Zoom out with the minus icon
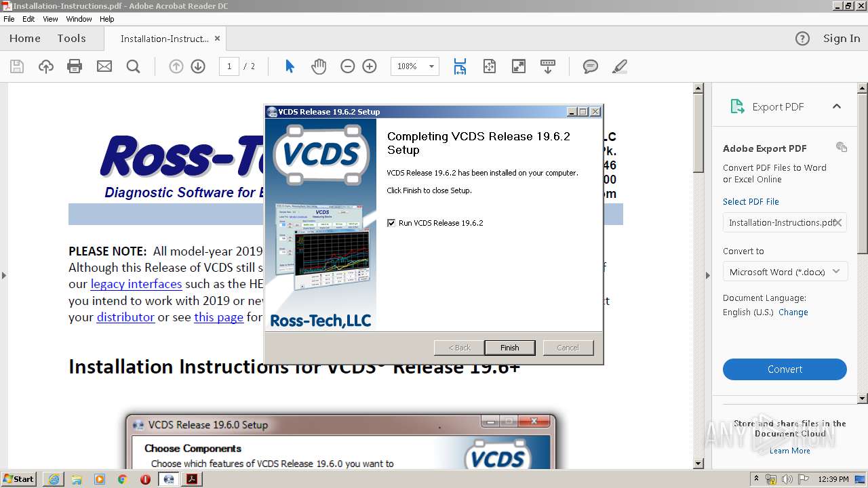 click(x=348, y=66)
